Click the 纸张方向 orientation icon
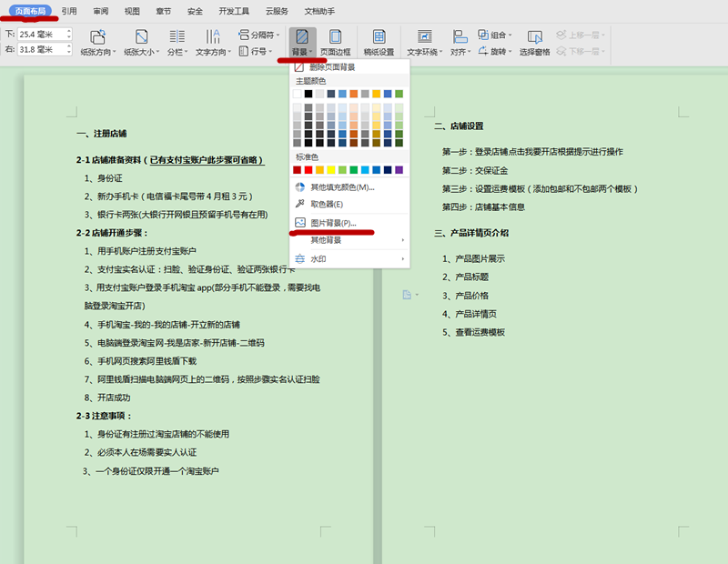This screenshot has height=564, width=728. pos(98,36)
